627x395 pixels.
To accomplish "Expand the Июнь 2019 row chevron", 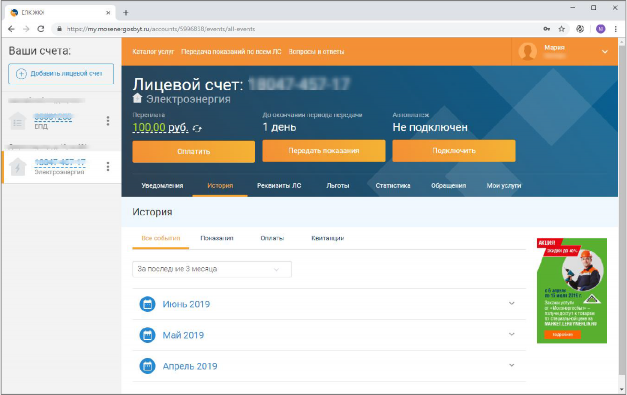I will pyautogui.click(x=511, y=303).
